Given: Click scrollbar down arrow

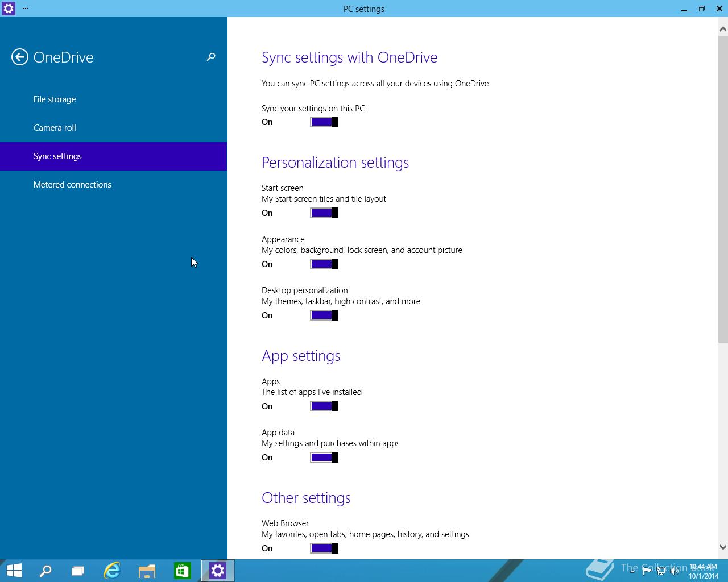Looking at the screenshot, I should coord(723,547).
